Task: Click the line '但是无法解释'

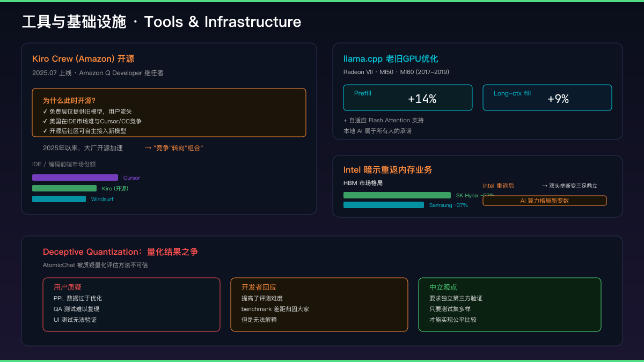Action: pos(259,320)
